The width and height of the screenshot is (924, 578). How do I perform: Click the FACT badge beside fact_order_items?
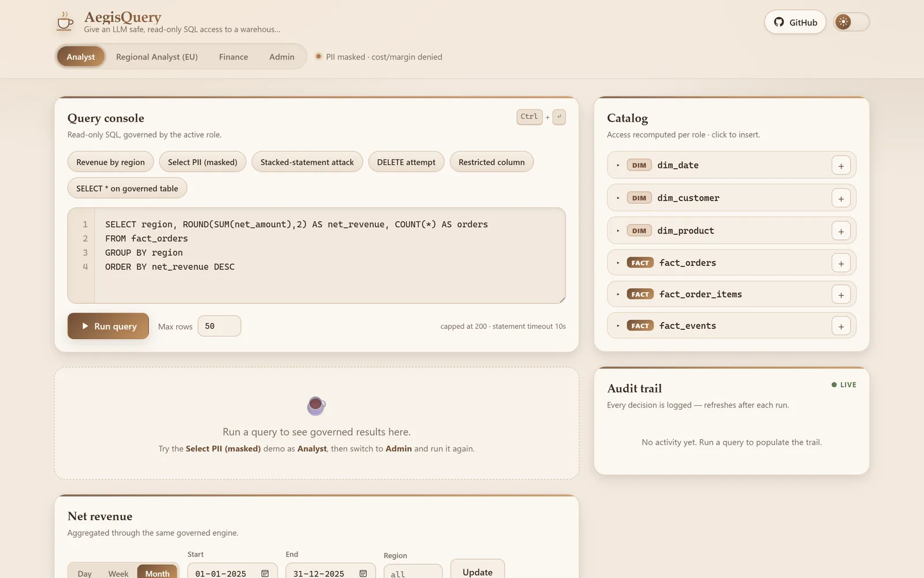(x=640, y=294)
